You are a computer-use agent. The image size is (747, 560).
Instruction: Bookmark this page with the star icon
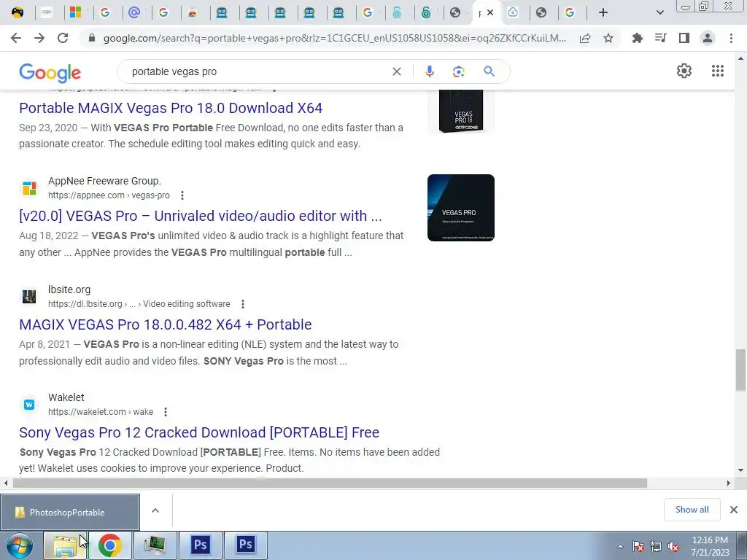608,38
